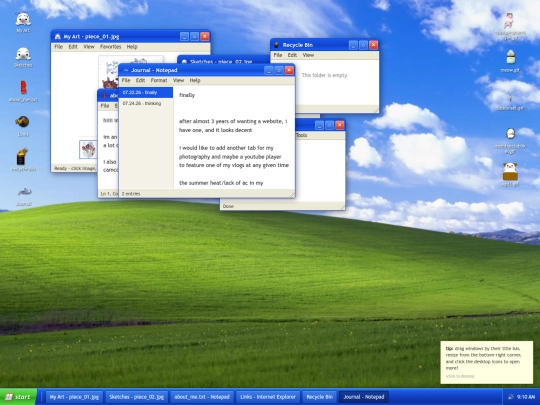Close the Journal Notepad window
540x405 pixels.
pyautogui.click(x=289, y=70)
